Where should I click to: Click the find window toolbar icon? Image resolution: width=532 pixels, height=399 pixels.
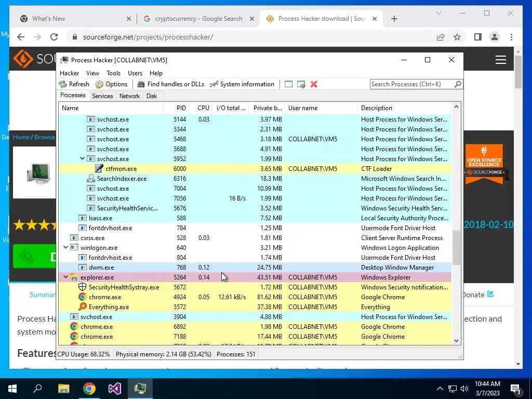click(288, 84)
